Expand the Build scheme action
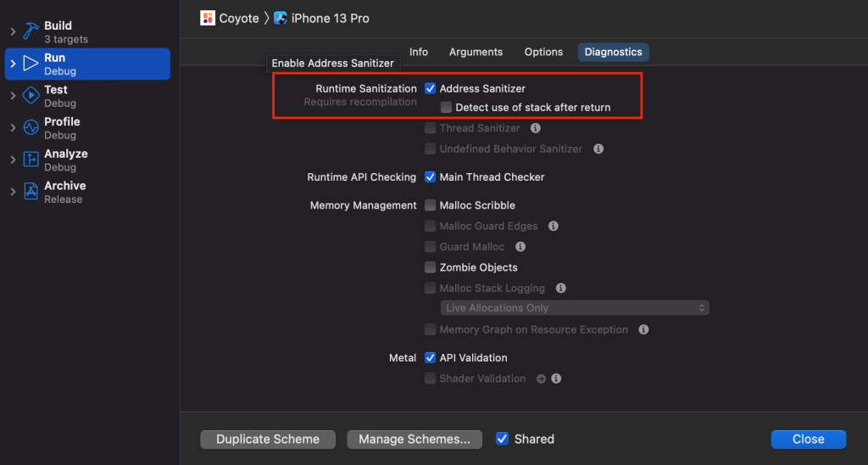Image resolution: width=868 pixels, height=465 pixels. tap(13, 31)
